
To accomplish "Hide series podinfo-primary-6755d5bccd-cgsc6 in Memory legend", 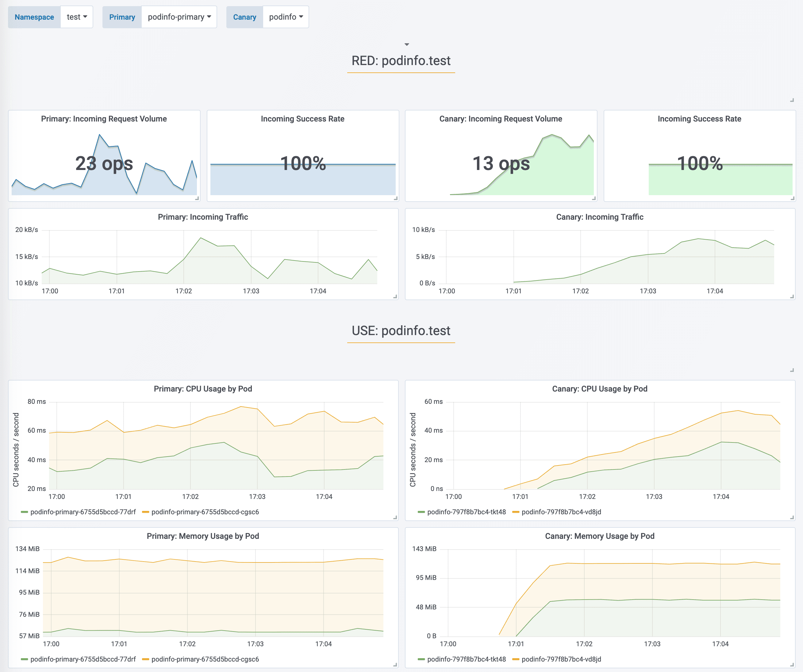I will point(205,659).
